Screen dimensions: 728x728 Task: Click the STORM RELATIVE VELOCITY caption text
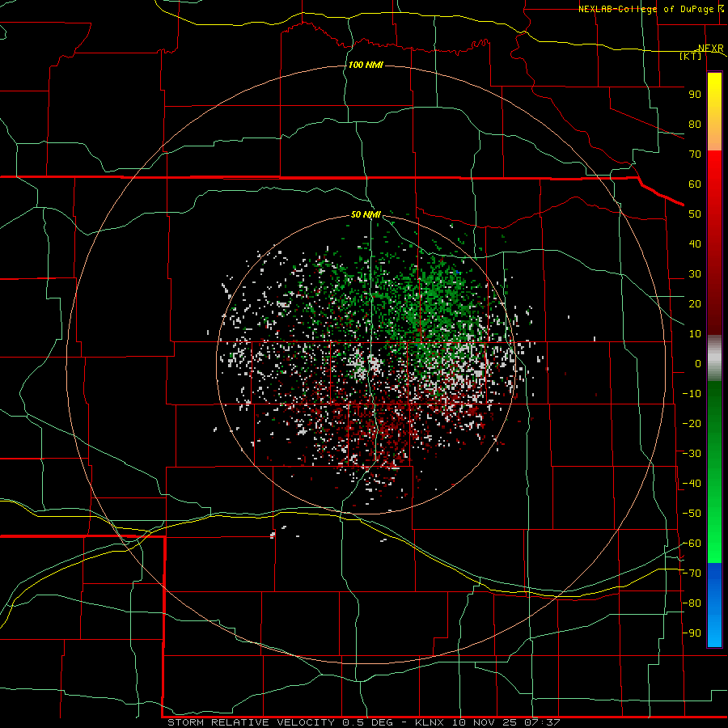pyautogui.click(x=251, y=722)
